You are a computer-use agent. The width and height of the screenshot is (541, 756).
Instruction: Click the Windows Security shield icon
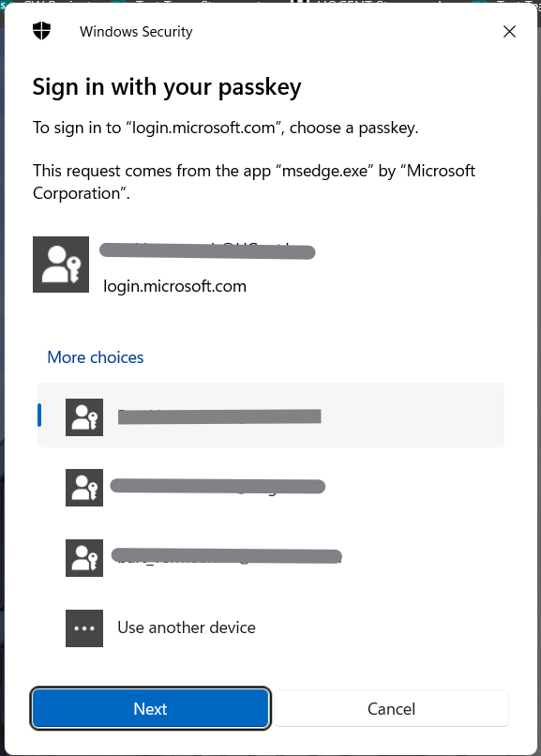coord(42,31)
